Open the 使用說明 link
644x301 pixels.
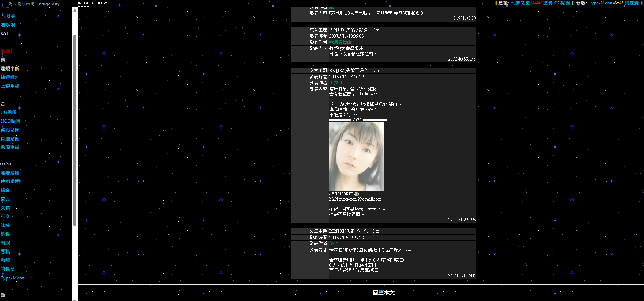10,182
